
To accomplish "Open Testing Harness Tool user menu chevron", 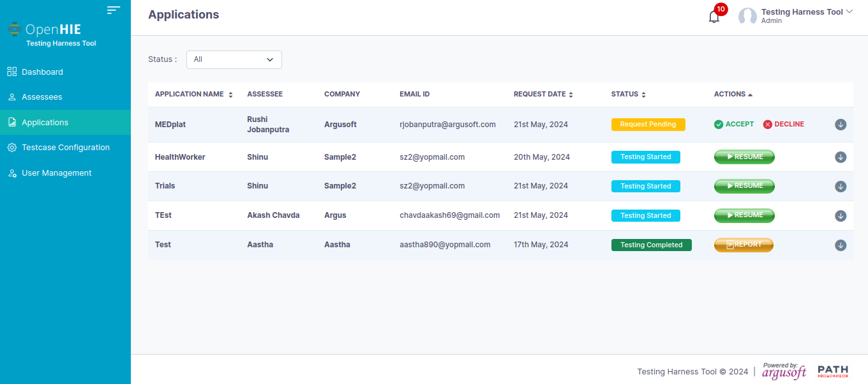I will click(849, 12).
